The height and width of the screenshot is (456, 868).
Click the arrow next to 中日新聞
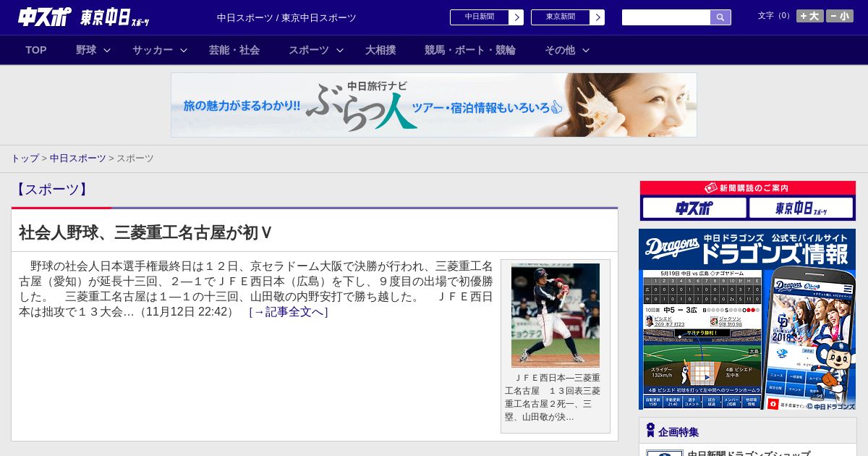click(x=516, y=17)
